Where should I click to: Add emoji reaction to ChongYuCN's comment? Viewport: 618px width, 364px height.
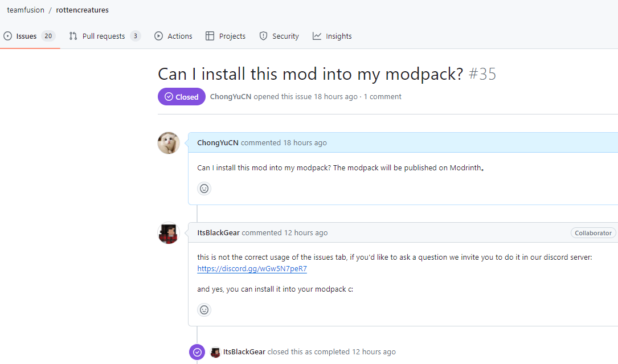204,189
